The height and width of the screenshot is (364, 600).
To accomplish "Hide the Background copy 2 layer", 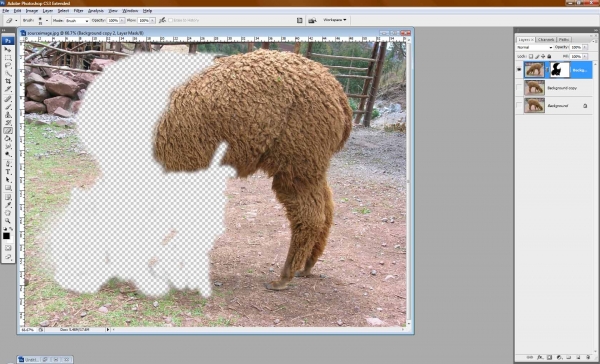I will tap(519, 70).
